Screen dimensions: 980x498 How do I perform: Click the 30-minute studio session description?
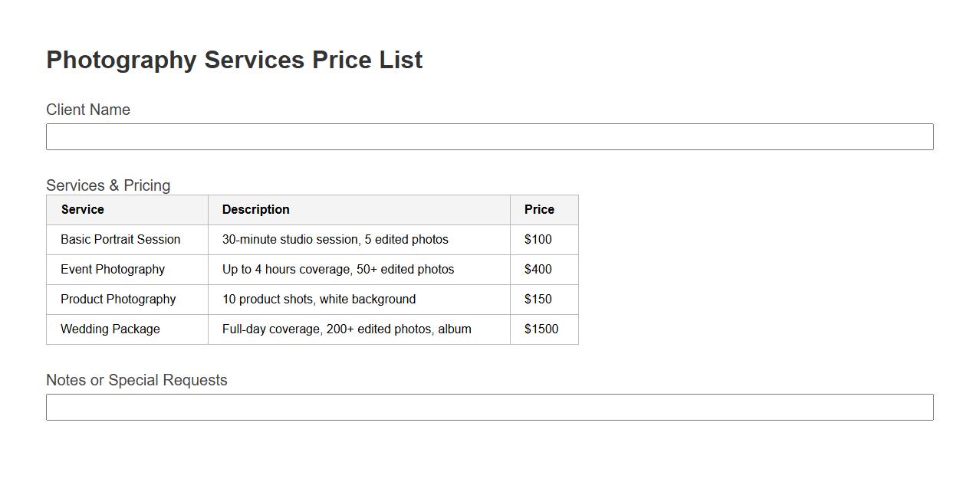[x=335, y=240]
